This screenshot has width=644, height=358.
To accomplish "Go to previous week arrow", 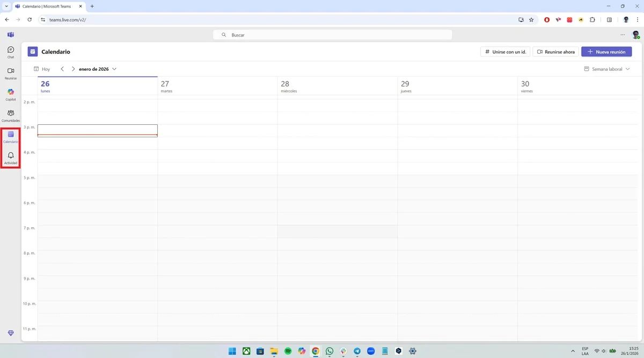I will 62,69.
